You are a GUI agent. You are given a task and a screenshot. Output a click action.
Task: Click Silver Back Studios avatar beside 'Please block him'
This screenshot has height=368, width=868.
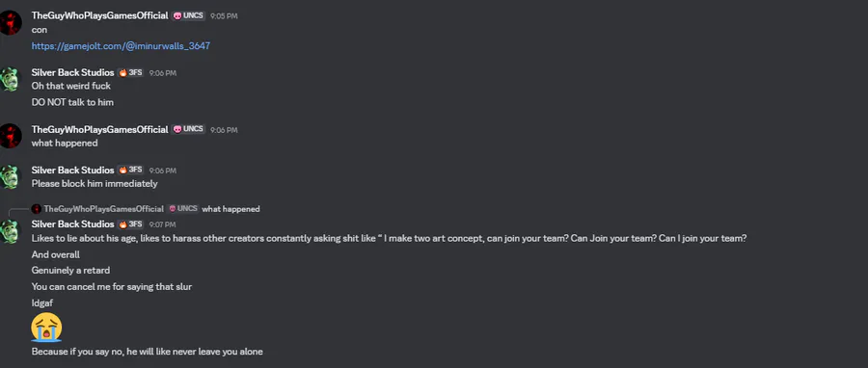(x=10, y=177)
